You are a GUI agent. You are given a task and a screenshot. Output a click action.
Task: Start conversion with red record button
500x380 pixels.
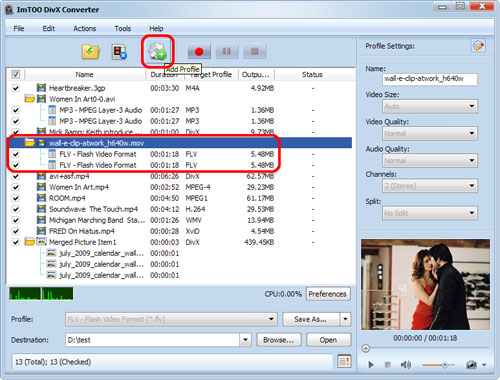click(199, 52)
